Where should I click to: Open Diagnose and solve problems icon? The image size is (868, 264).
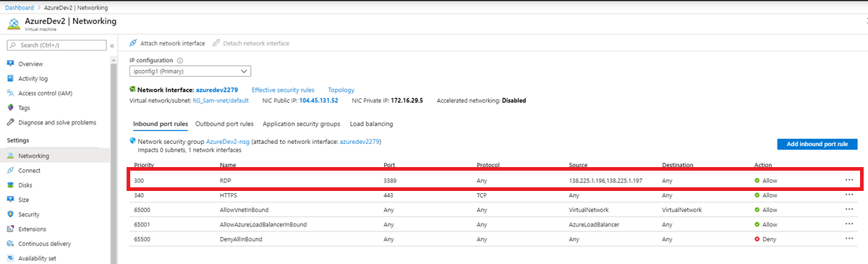[11, 122]
